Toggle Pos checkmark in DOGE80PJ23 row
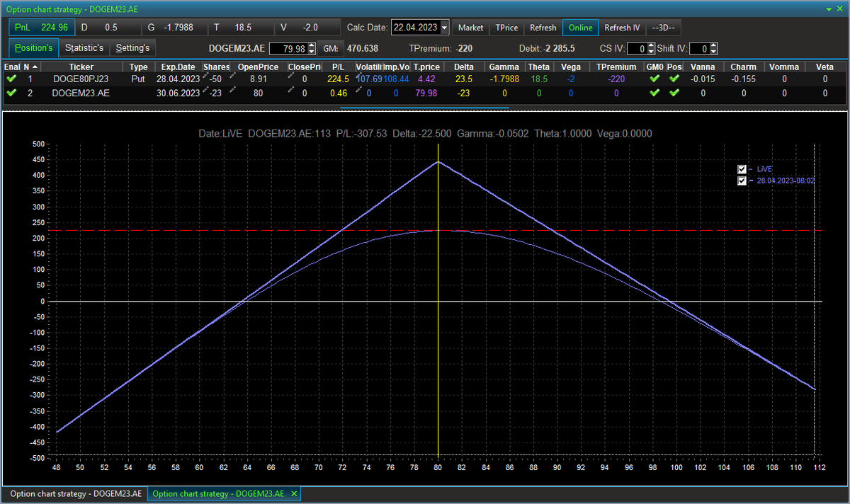This screenshot has width=850, height=504. click(674, 79)
